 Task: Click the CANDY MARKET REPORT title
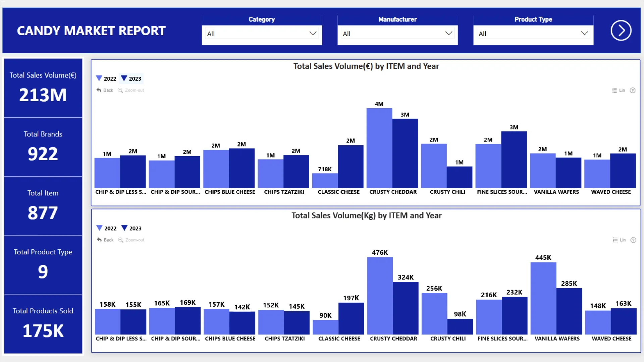(91, 31)
